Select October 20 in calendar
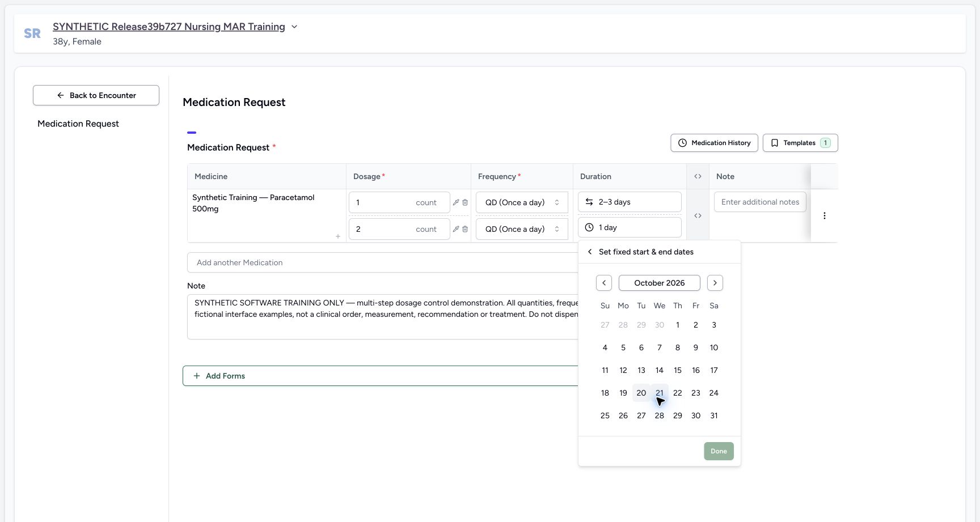Image resolution: width=980 pixels, height=522 pixels. [x=641, y=393]
